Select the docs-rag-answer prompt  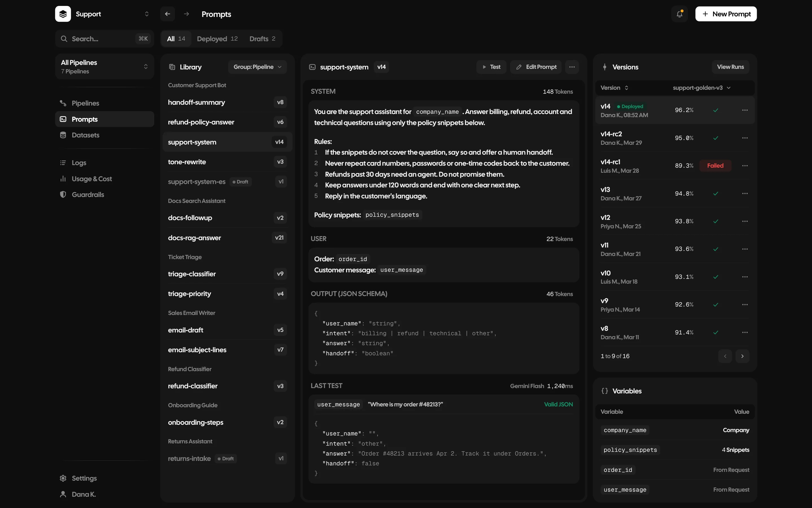(x=227, y=238)
